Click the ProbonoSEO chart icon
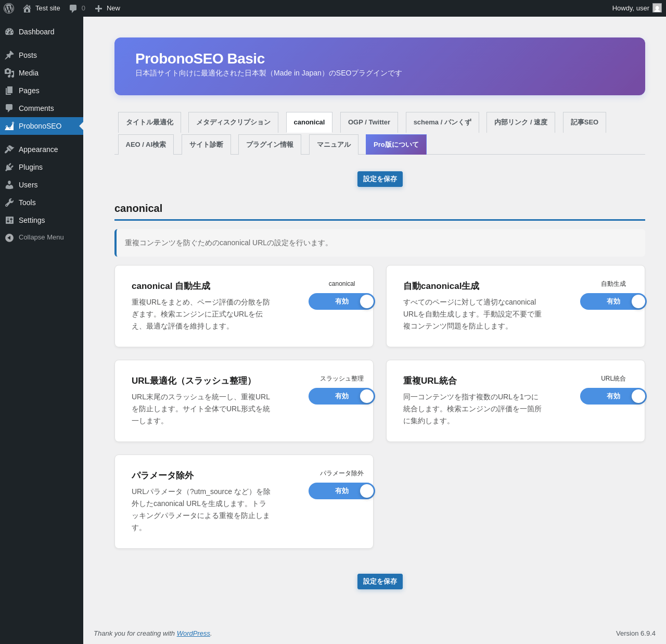Screen dimensions: 666x644 pos(9,126)
